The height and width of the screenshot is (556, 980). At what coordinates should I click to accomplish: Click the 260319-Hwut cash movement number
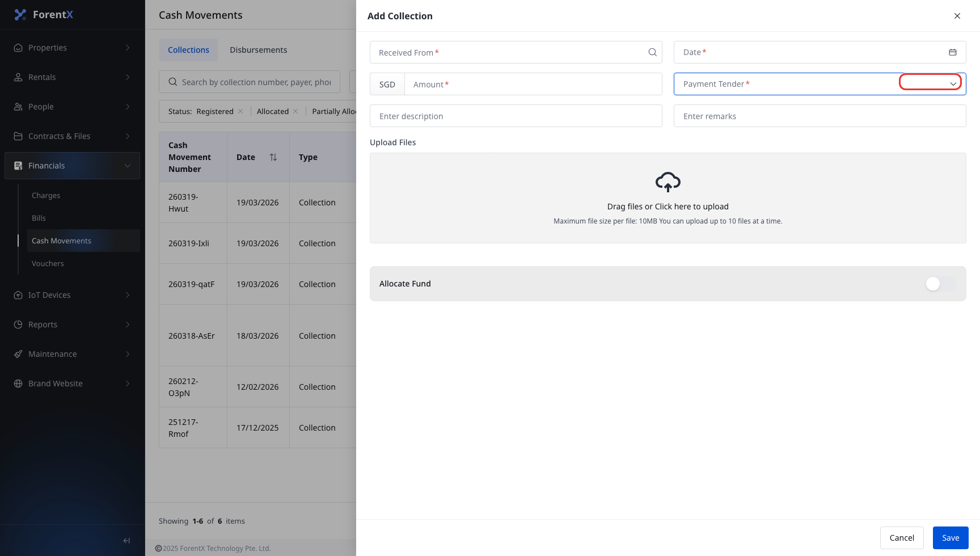pos(183,203)
